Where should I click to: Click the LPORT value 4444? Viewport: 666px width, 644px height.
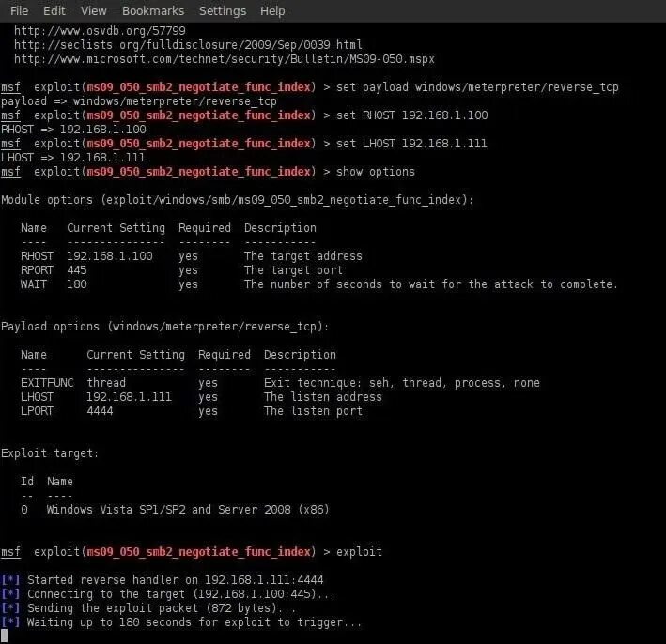[100, 411]
